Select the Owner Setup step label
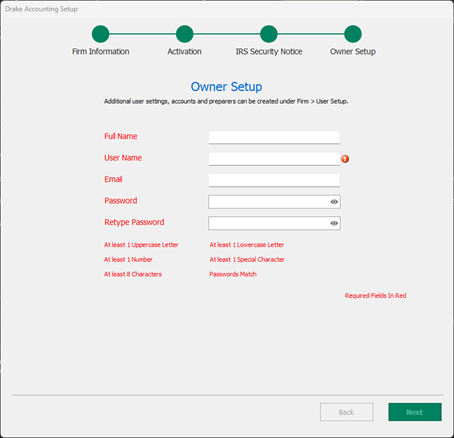This screenshot has width=454, height=438. pos(353,52)
